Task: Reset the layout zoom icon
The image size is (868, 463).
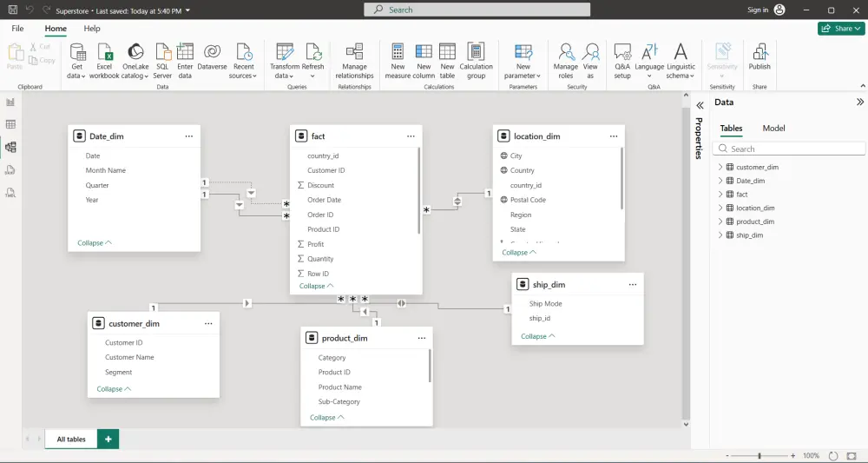Action: pos(833,456)
